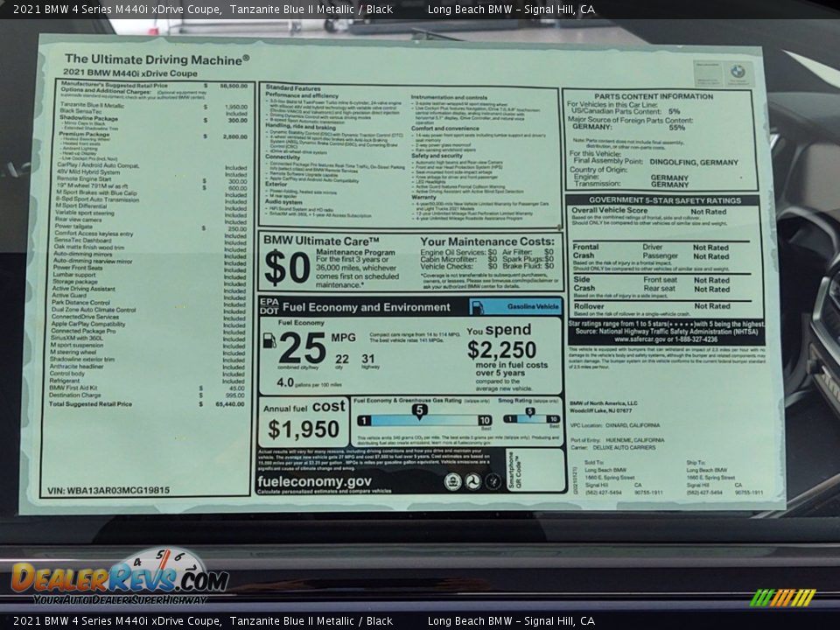Image resolution: width=840 pixels, height=630 pixels.
Task: Click the "Fuel Economy and Environment" title
Action: [x=367, y=307]
